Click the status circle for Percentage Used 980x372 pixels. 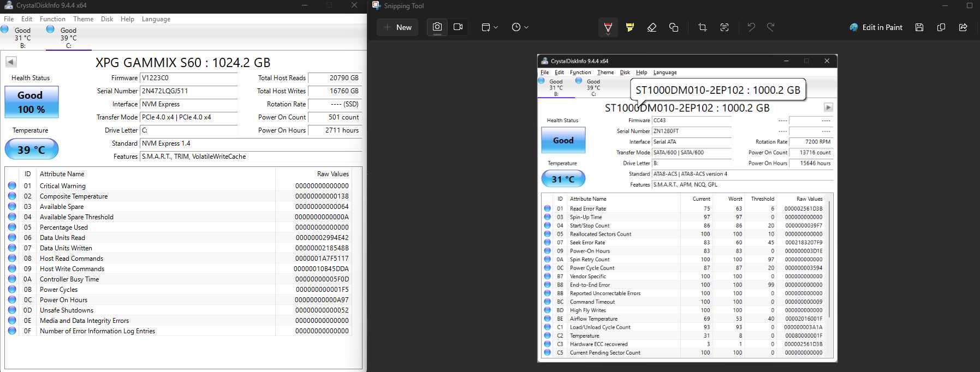(x=12, y=227)
